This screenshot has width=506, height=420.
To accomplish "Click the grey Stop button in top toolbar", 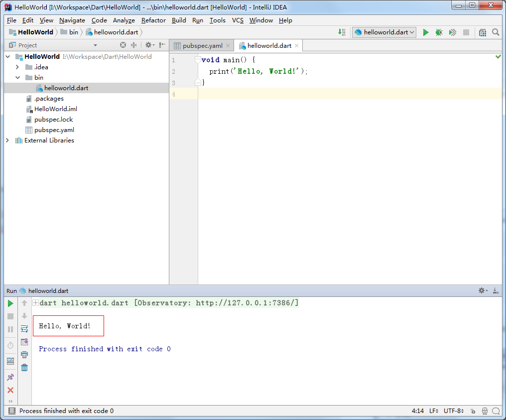I will [466, 32].
